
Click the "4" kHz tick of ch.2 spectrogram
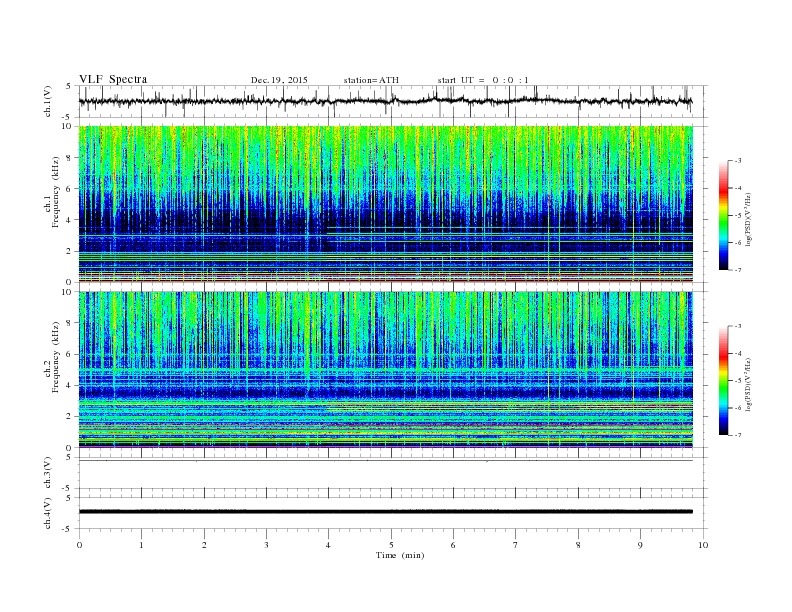click(70, 386)
